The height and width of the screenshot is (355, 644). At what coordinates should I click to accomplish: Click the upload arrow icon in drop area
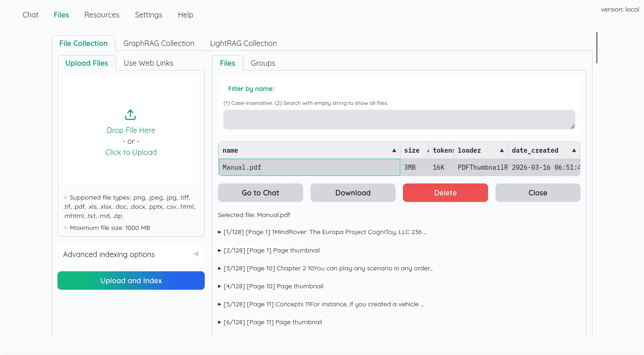pyautogui.click(x=131, y=115)
